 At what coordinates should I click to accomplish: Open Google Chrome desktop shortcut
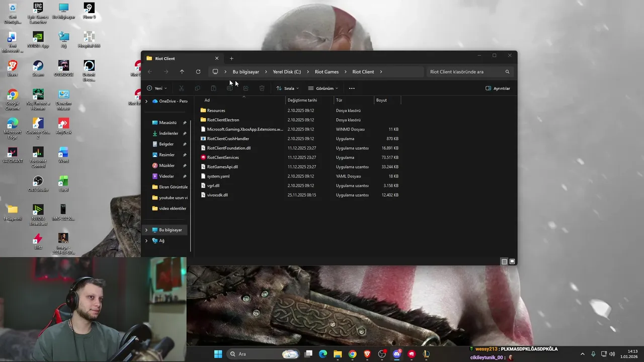[x=12, y=100]
